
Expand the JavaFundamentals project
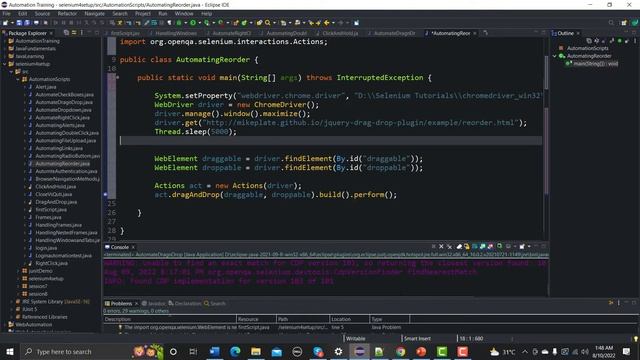click(4, 49)
